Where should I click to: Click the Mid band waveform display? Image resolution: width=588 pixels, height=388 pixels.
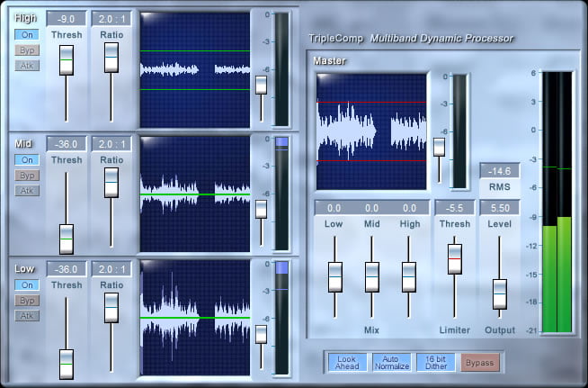click(x=195, y=194)
